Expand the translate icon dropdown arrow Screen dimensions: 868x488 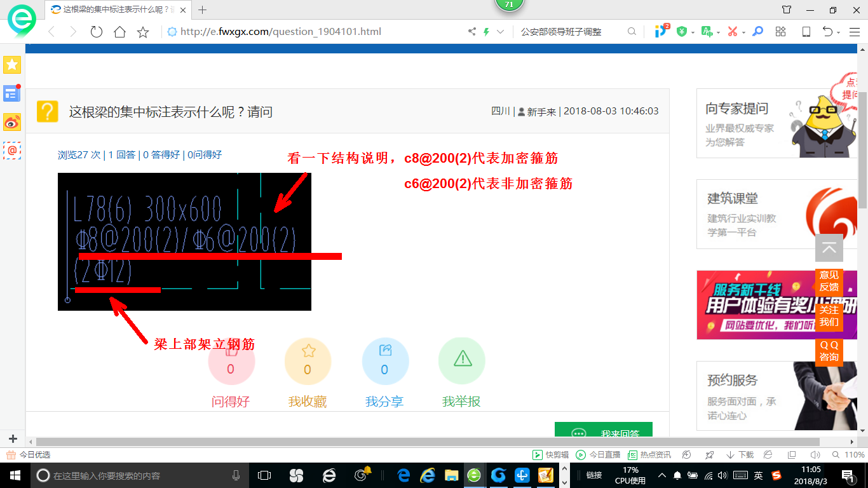point(718,32)
